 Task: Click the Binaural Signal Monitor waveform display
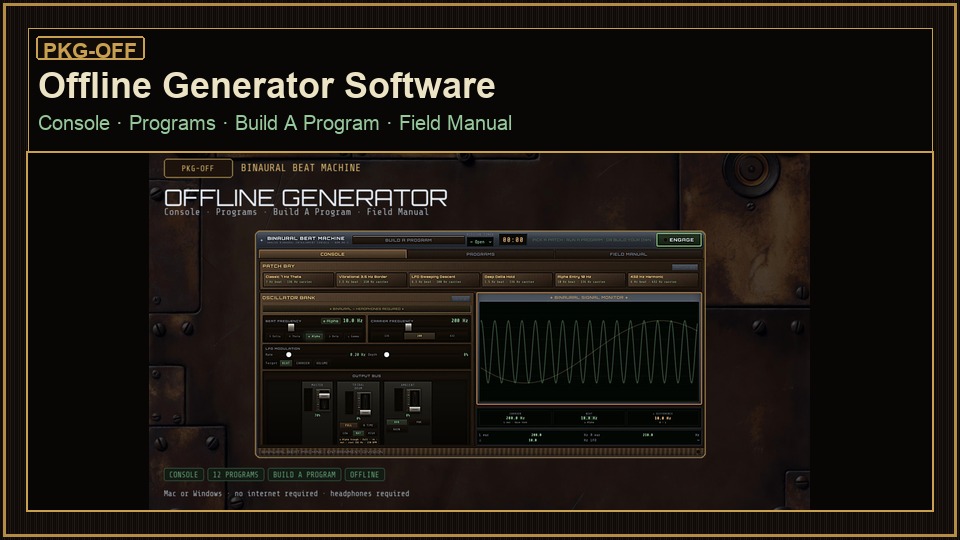tap(589, 352)
